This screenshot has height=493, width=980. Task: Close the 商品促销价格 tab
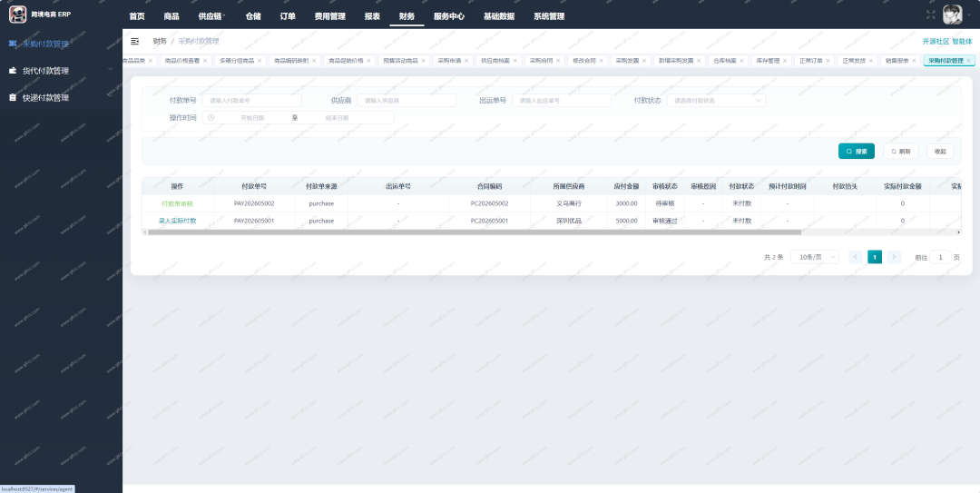[x=368, y=61]
